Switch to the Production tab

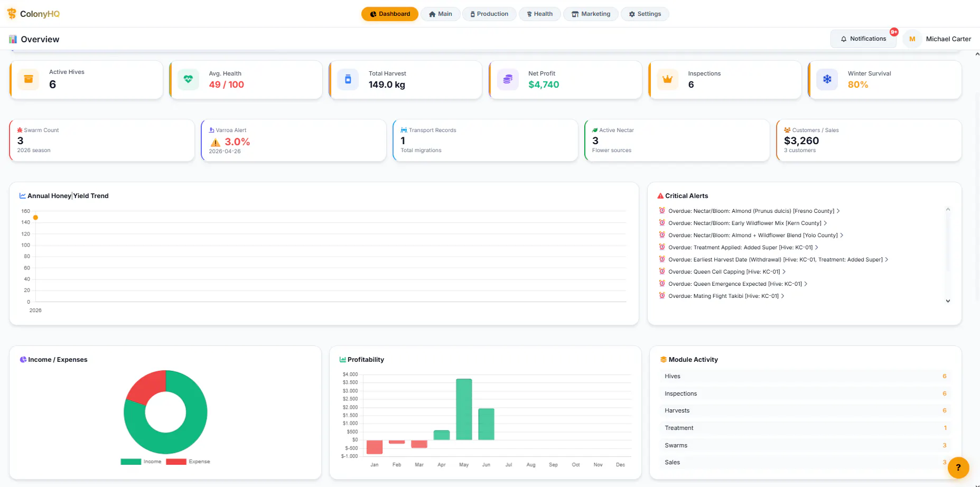489,14
